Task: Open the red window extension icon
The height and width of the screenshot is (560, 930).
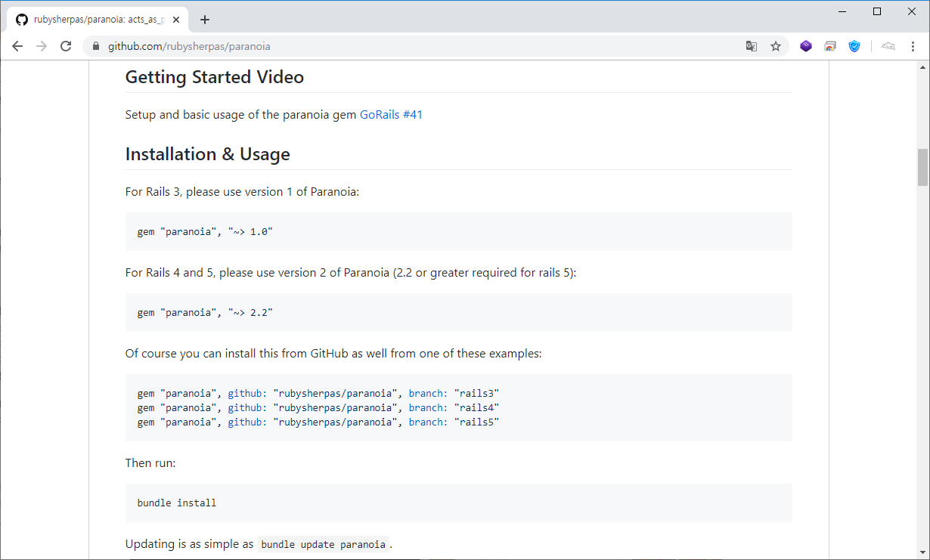Action: point(830,46)
